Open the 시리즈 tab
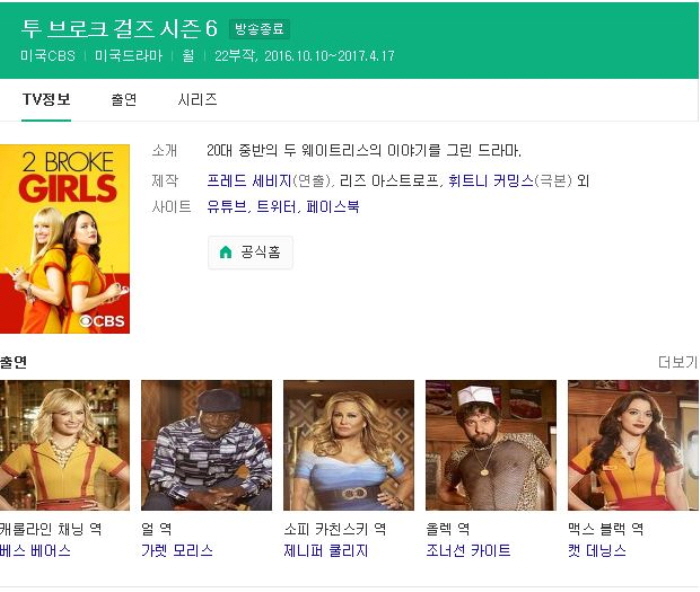 coord(197,100)
